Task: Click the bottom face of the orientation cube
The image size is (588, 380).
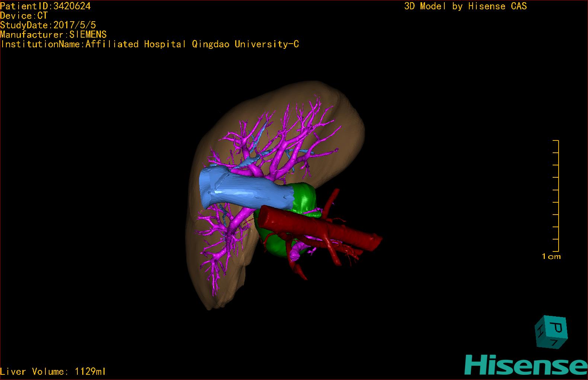Action: click(554, 342)
